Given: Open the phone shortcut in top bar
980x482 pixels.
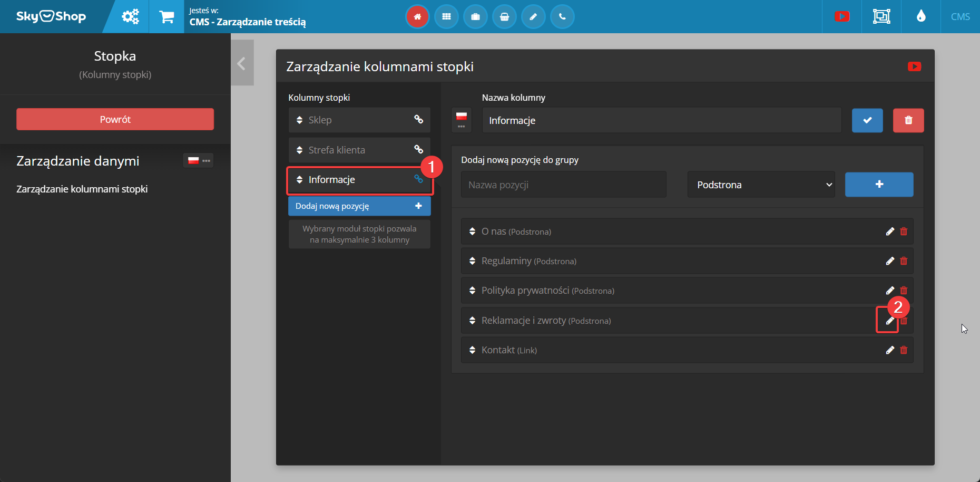Looking at the screenshot, I should tap(562, 17).
